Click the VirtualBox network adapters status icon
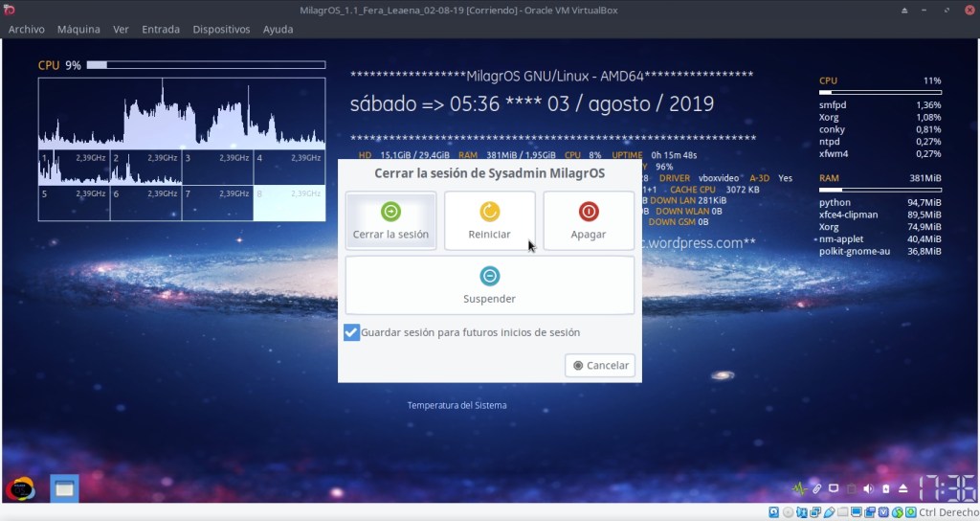The height and width of the screenshot is (521, 980). [x=815, y=512]
